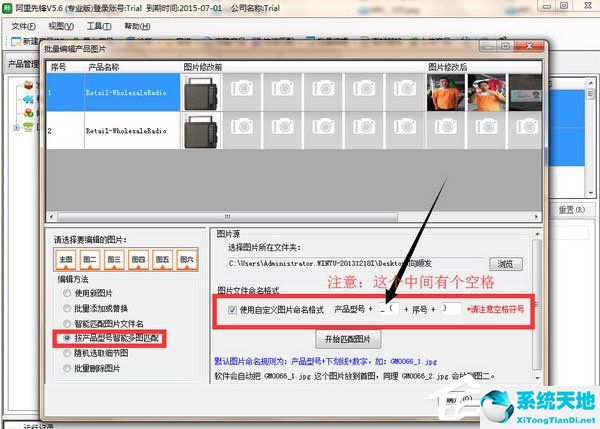
Task: Click the 主图 image selector button
Action: click(66, 260)
